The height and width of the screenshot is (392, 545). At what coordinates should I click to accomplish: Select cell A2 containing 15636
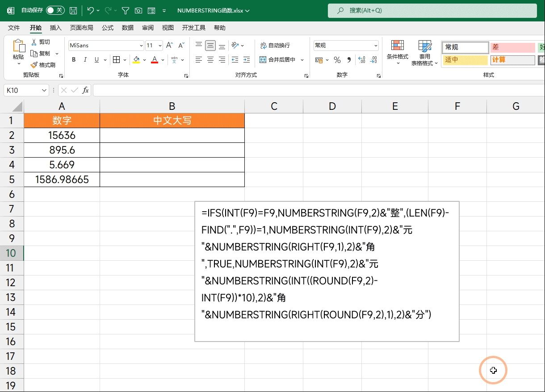click(62, 135)
